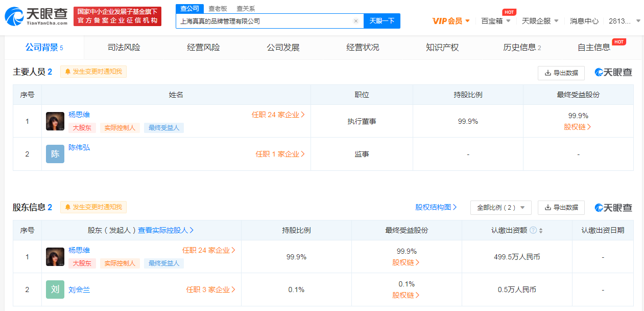The height and width of the screenshot is (311, 644).
Task: Sort by 认缴出资额 arrows icon
Action: pos(541,231)
